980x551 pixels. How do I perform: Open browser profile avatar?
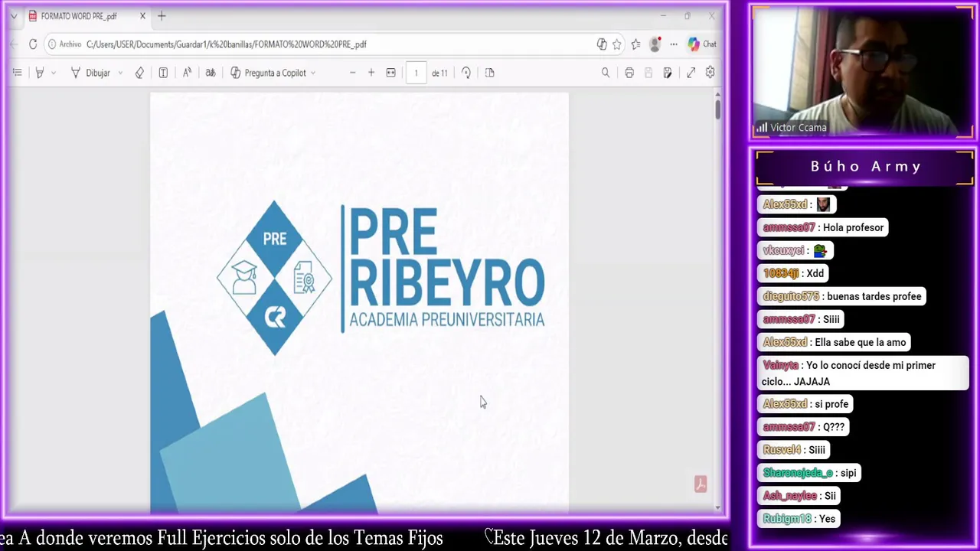click(655, 44)
